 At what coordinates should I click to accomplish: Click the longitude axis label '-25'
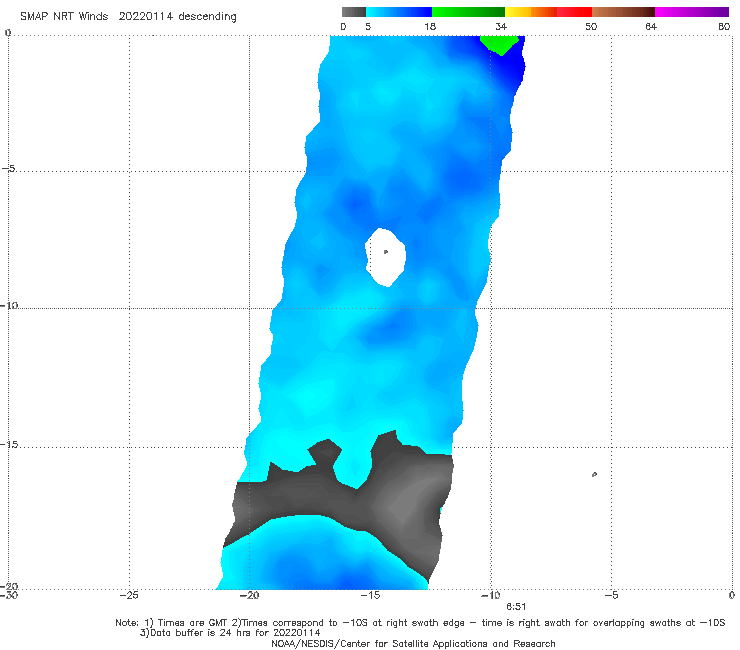129,595
